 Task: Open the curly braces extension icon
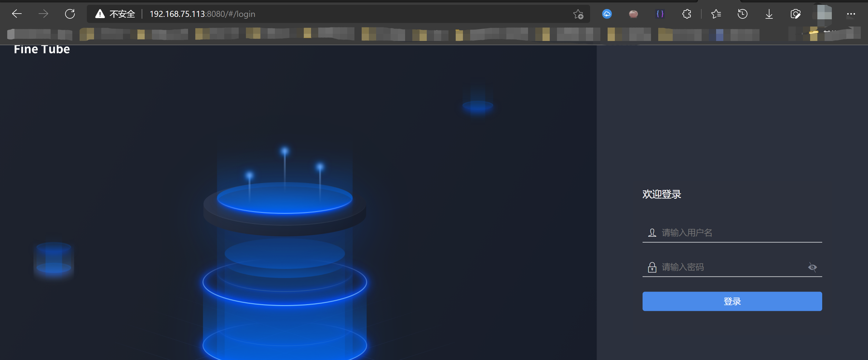pyautogui.click(x=660, y=14)
